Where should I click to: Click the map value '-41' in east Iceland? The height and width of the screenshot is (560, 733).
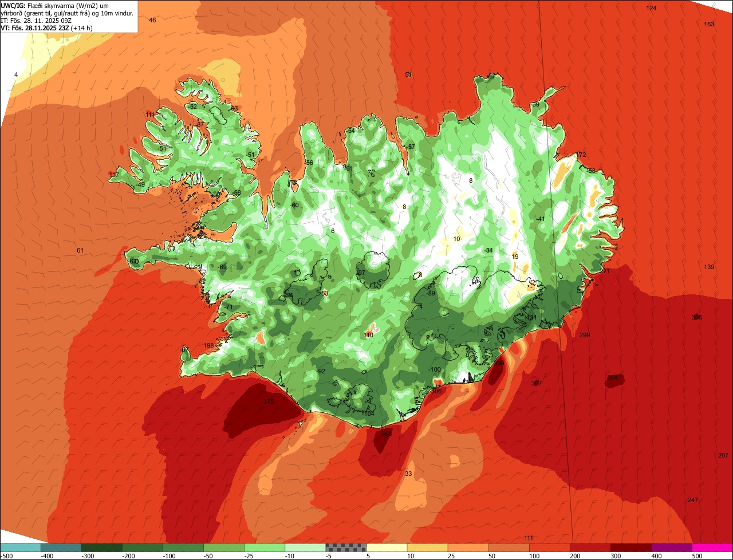coord(540,219)
